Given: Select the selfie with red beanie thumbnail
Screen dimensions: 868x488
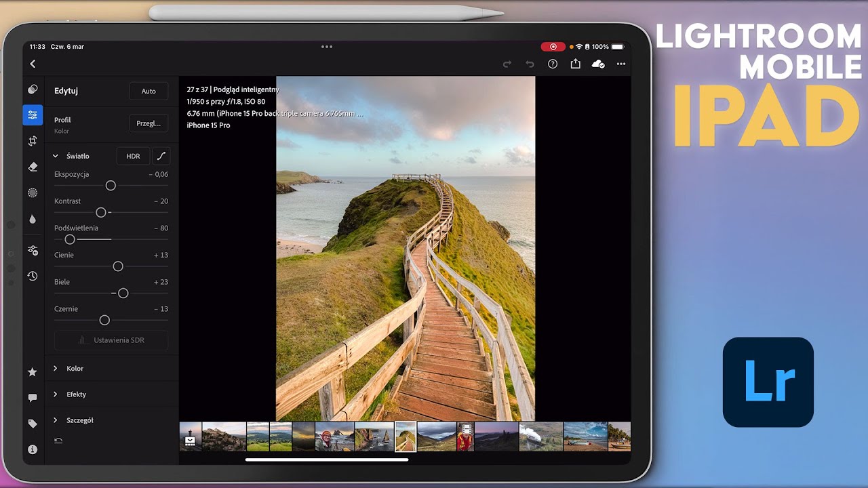Looking at the screenshot, I should 334,436.
